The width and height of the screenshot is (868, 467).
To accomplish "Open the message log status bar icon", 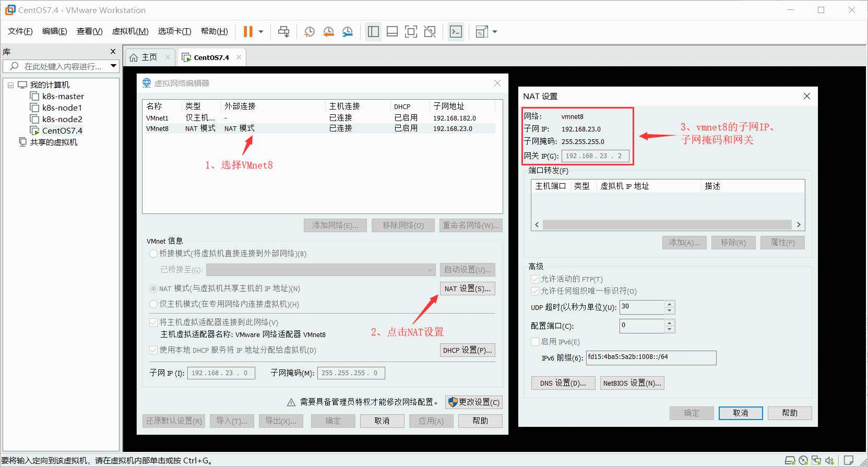I will [x=849, y=460].
